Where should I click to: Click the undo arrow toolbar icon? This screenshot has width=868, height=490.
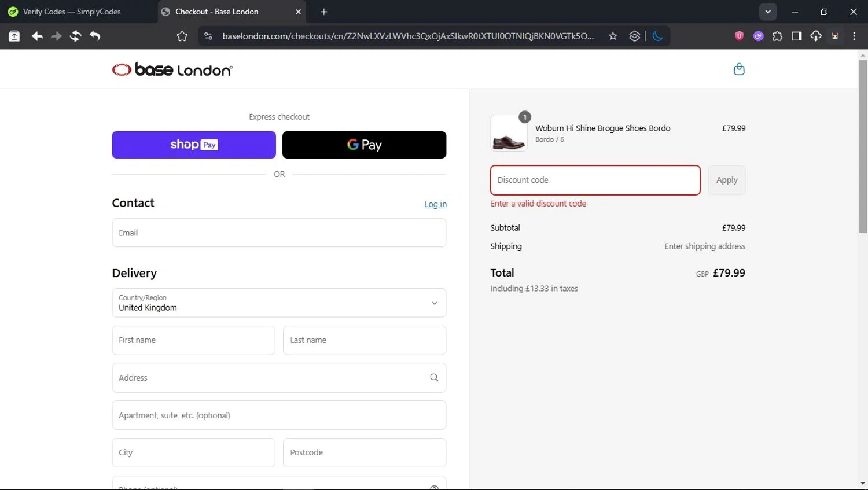click(95, 36)
